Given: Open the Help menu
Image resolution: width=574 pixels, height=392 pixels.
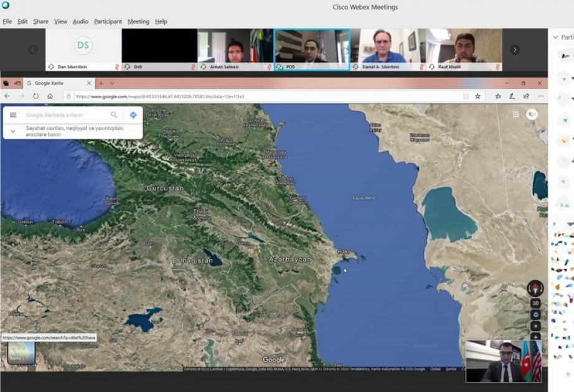Looking at the screenshot, I should (161, 22).
